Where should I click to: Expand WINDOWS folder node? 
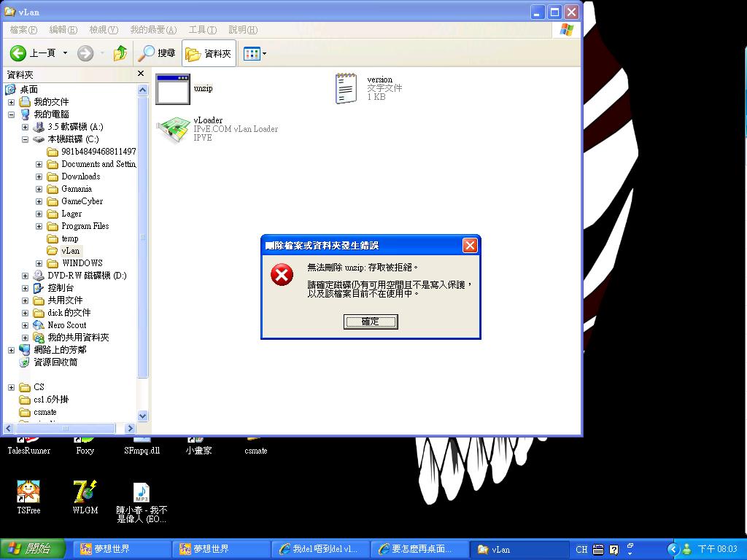[39, 263]
